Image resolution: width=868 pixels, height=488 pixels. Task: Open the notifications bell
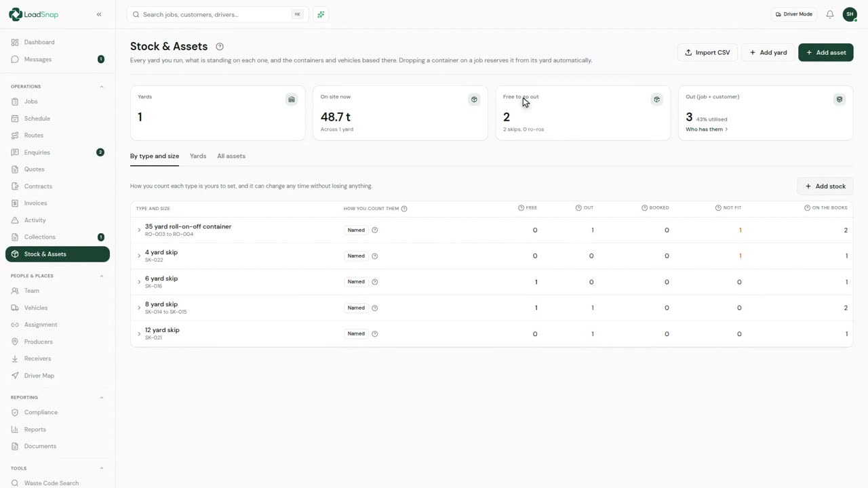(829, 14)
